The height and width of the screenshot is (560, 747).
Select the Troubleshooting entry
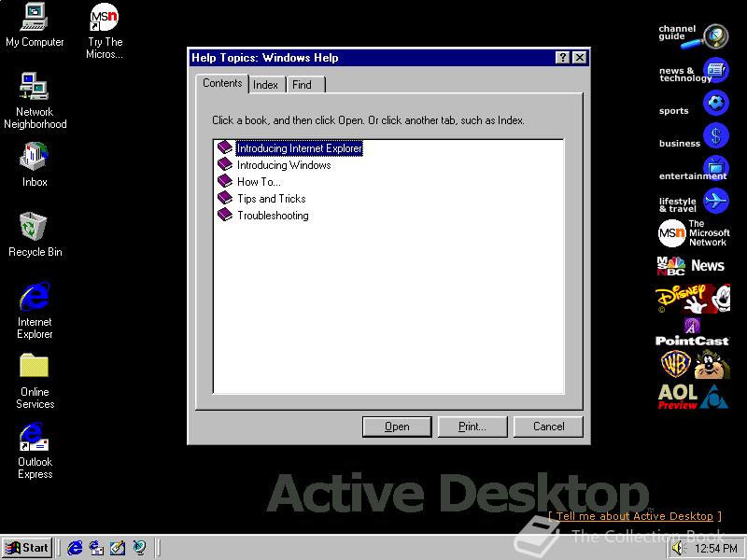coord(273,216)
